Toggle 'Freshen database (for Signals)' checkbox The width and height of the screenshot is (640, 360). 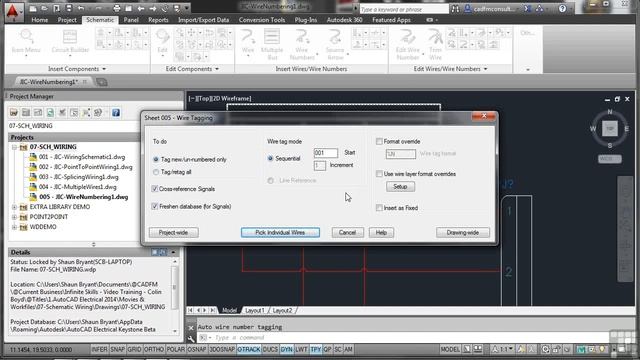coord(155,207)
